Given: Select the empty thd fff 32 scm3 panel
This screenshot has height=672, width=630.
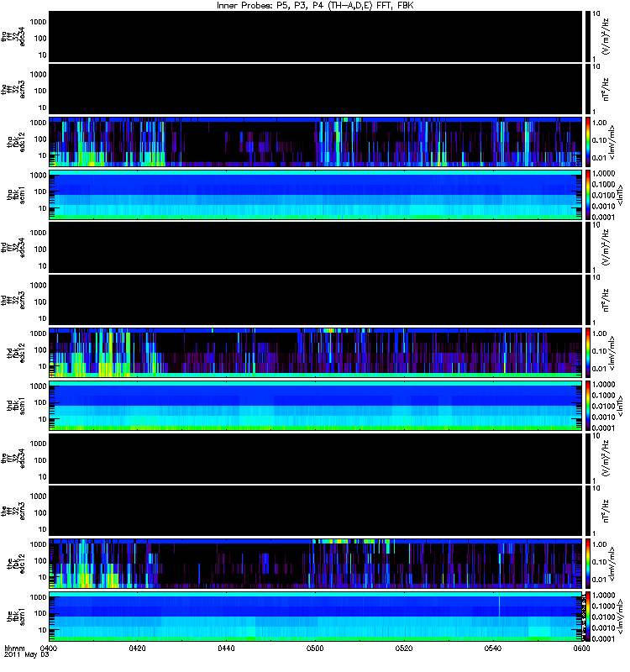Looking at the screenshot, I should coord(316,300).
